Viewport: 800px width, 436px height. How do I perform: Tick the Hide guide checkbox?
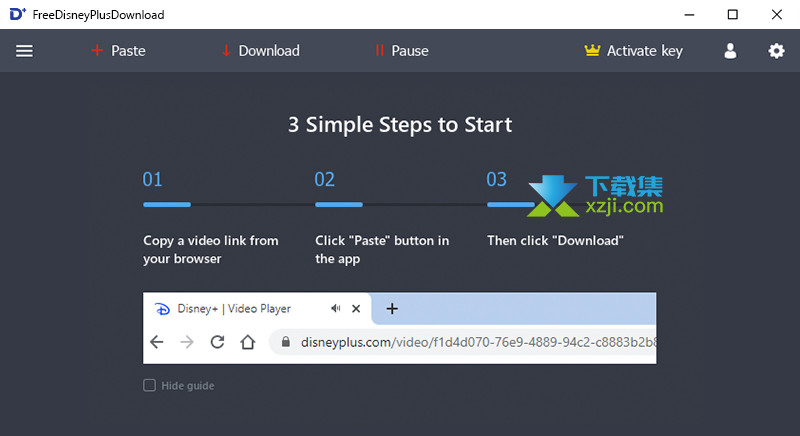(149, 385)
